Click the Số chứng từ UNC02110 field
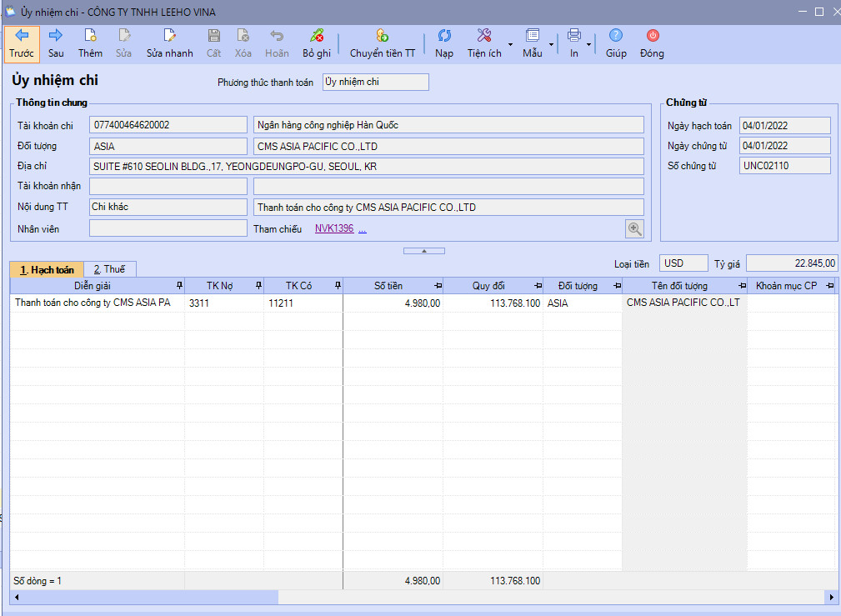 (784, 165)
